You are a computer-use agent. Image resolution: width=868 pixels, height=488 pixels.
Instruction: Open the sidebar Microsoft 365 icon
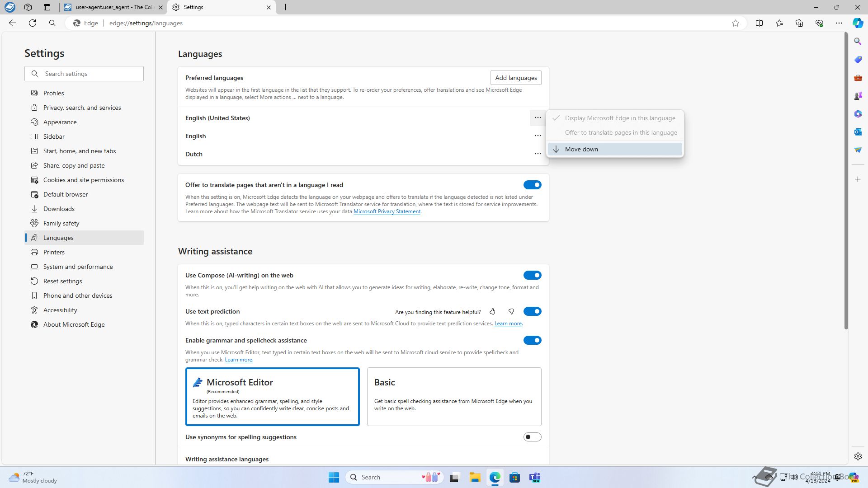[858, 114]
